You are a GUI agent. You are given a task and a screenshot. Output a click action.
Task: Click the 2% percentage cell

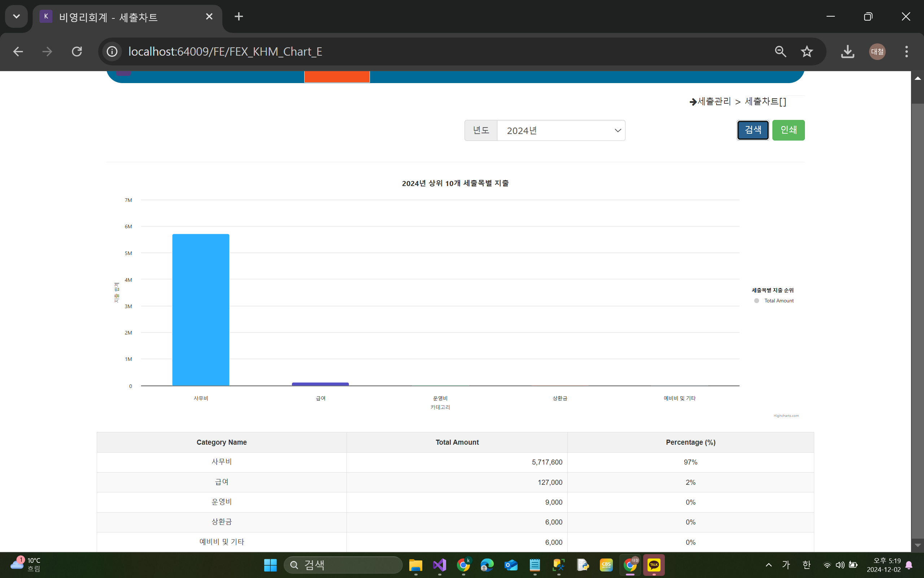690,482
